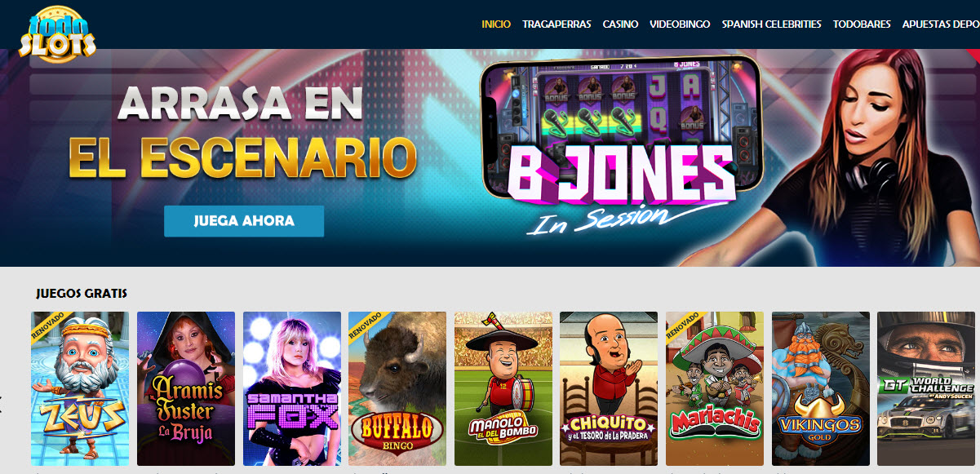Open the Videobingo section
The width and height of the screenshot is (980, 474).
[x=680, y=24]
